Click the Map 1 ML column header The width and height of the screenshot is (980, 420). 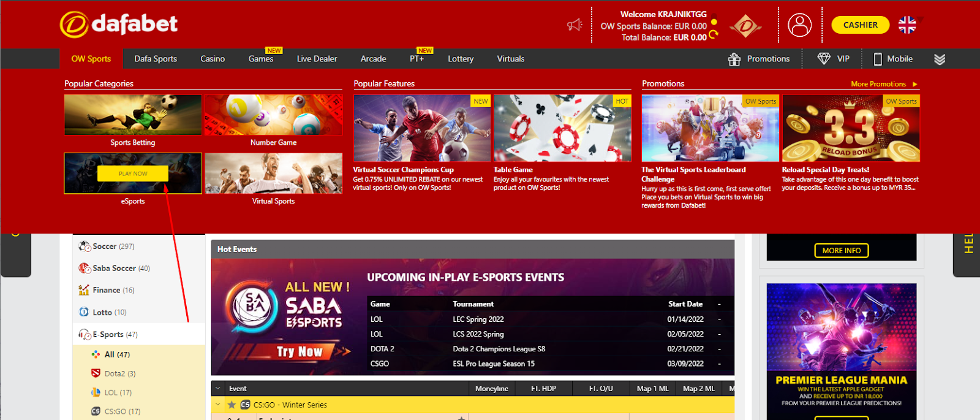[x=653, y=388]
